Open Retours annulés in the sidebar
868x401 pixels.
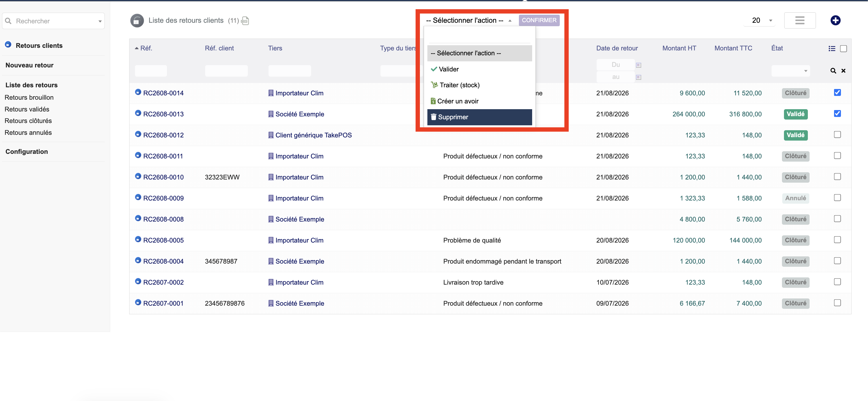28,133
